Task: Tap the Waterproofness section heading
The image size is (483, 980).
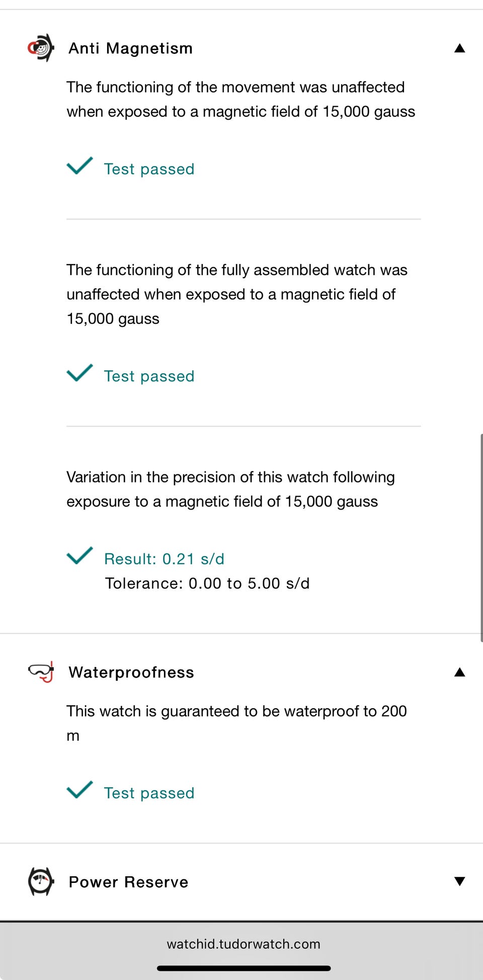Action: [x=131, y=673]
